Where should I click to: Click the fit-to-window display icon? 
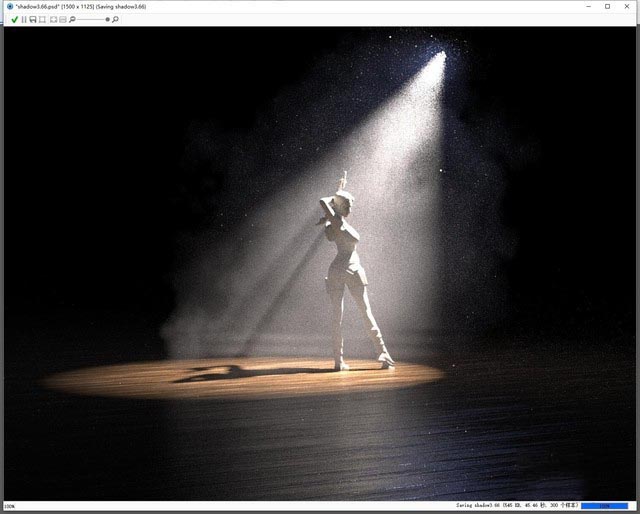click(x=53, y=19)
